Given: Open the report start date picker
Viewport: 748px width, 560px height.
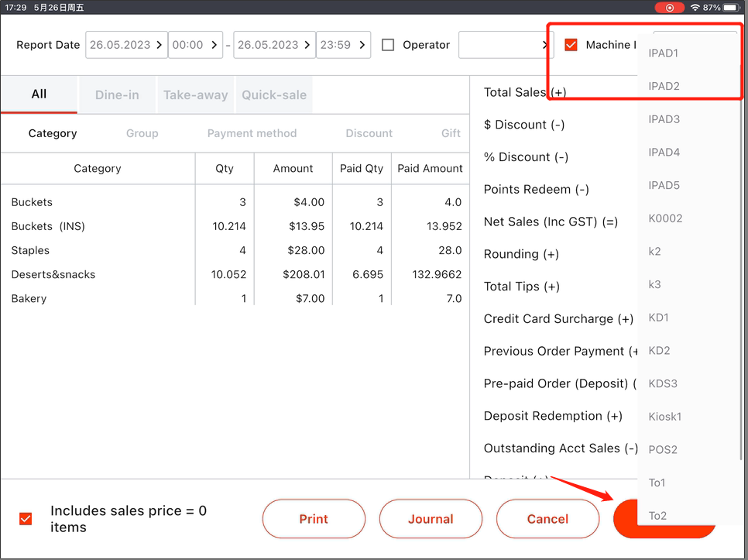Looking at the screenshot, I should 126,45.
